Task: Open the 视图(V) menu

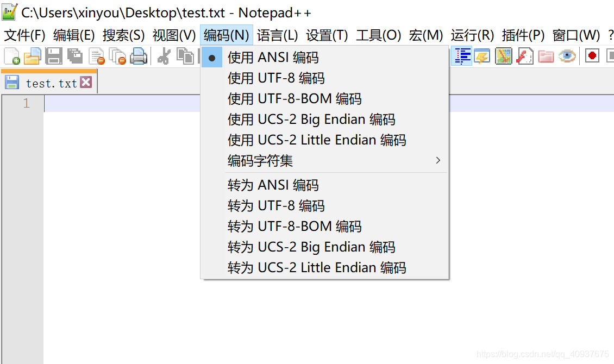Action: tap(174, 35)
